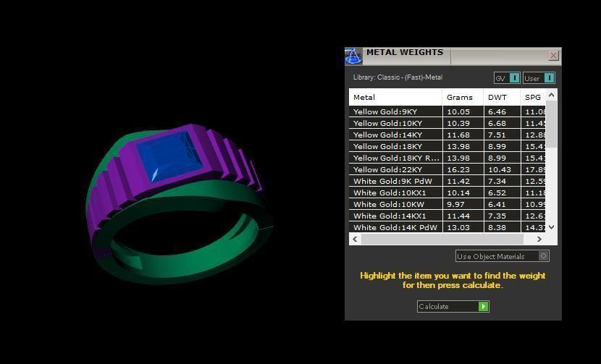Click the 8.38 DWT cell

point(502,227)
